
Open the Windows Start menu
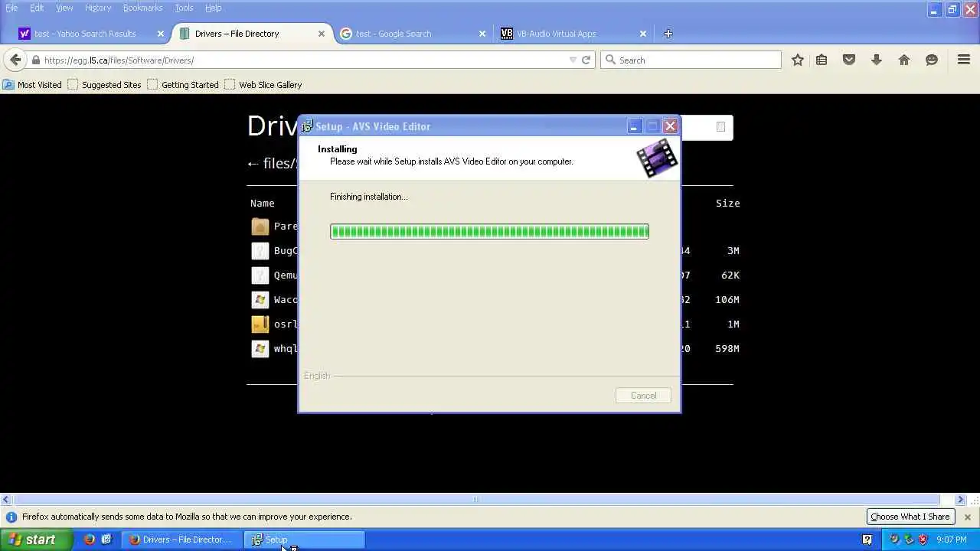[36, 540]
